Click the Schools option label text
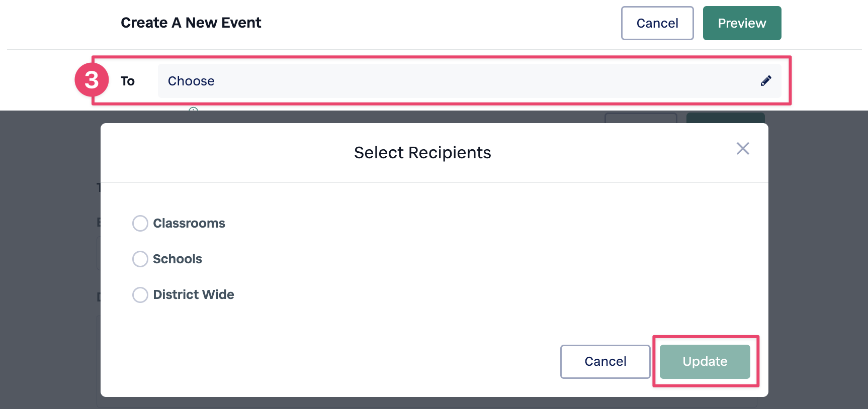 click(x=178, y=259)
